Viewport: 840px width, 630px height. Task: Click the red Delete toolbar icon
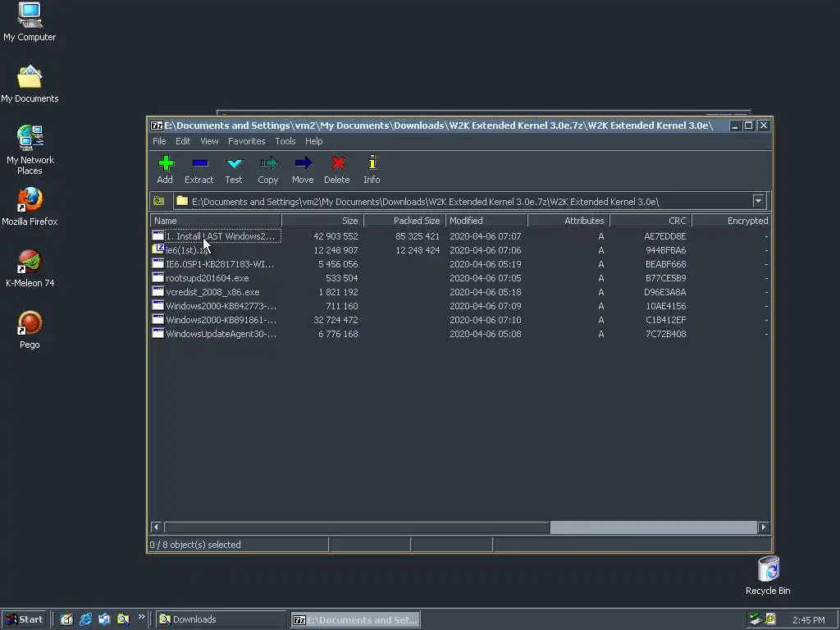point(337,163)
